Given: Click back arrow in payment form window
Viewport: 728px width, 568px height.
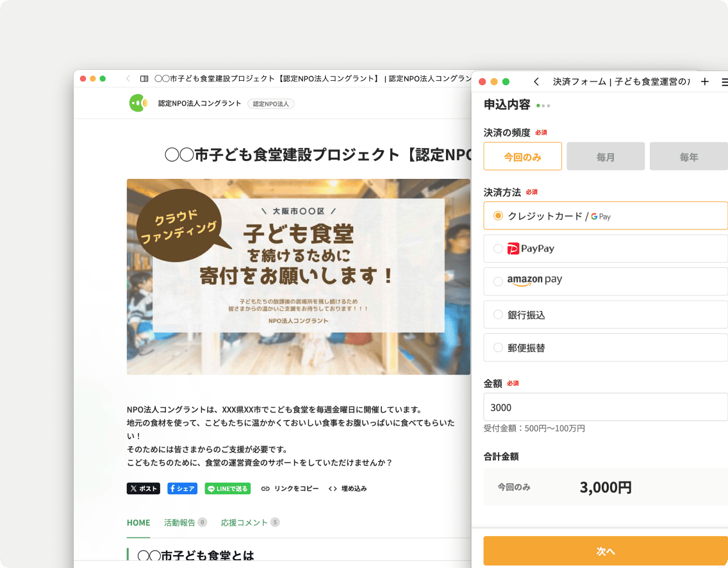Looking at the screenshot, I should point(536,82).
